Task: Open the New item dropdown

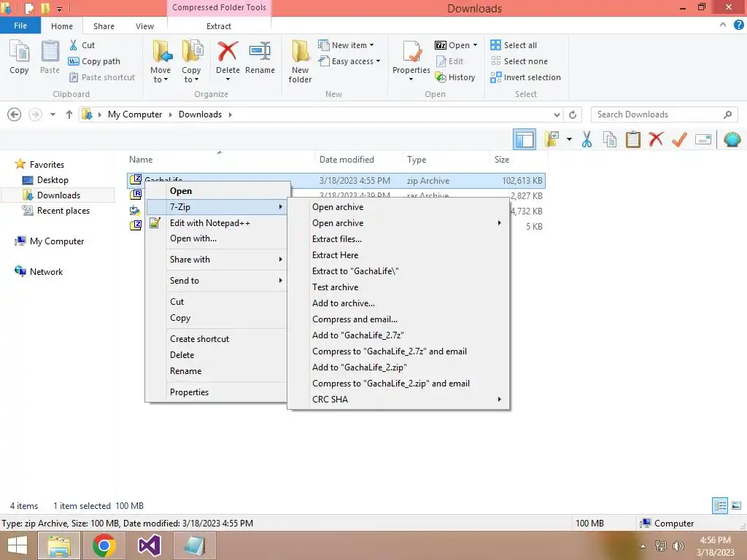Action: coord(347,45)
